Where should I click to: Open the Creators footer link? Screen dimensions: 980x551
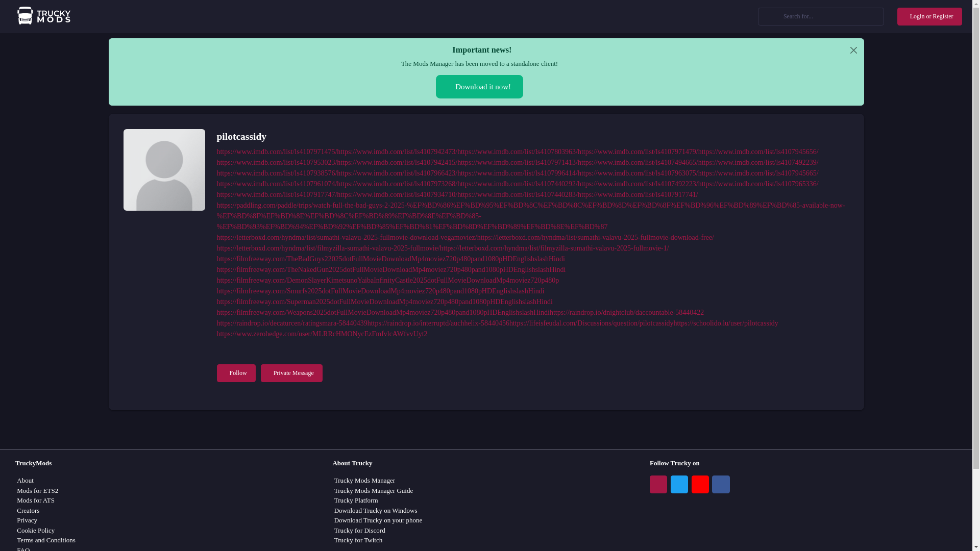pyautogui.click(x=28, y=511)
